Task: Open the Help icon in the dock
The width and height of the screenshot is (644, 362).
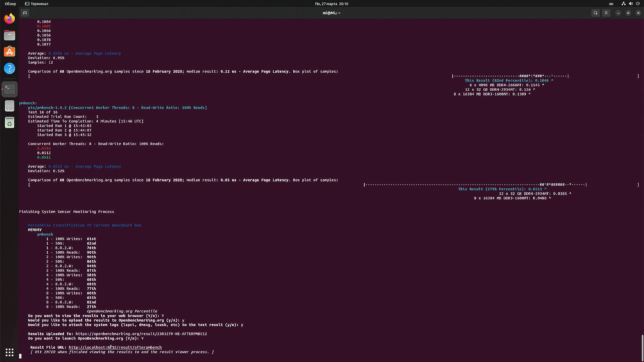Action: pos(9,69)
